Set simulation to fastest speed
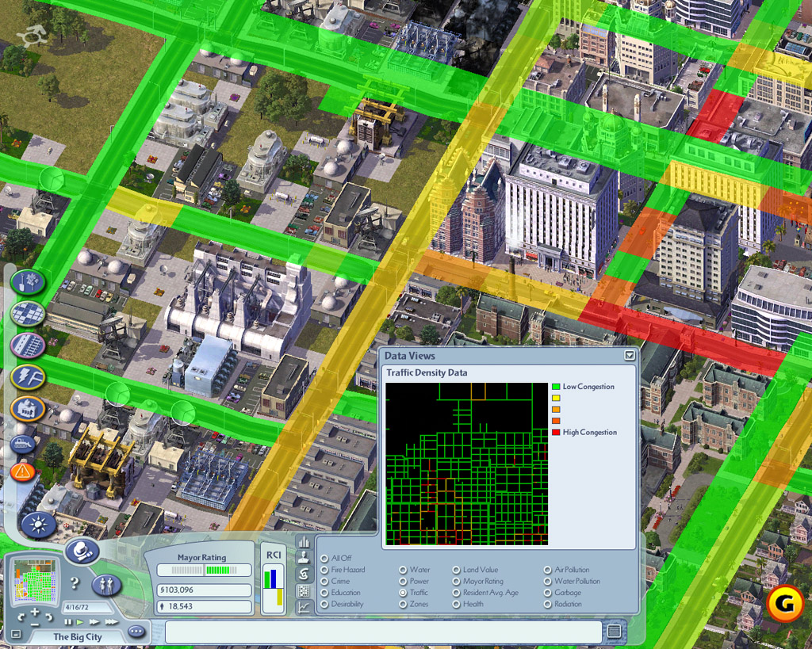Viewport: 812px width, 649px height. [111, 621]
